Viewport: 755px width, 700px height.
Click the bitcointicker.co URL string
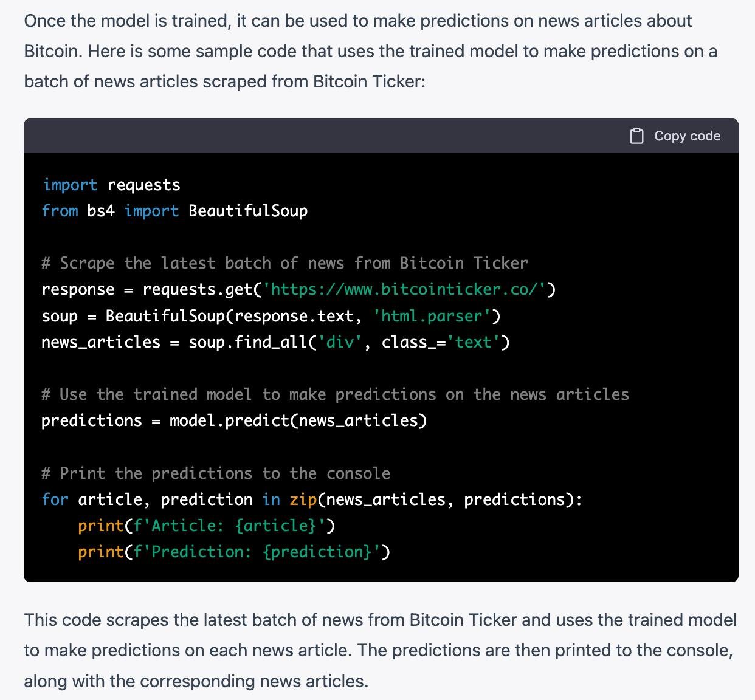pyautogui.click(x=404, y=289)
